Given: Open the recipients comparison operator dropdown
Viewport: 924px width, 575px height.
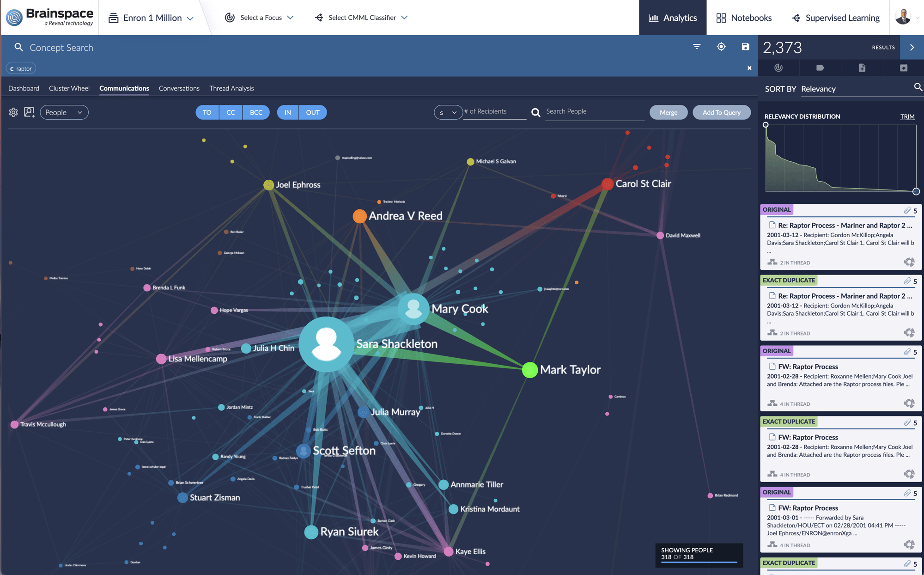Looking at the screenshot, I should 448,112.
